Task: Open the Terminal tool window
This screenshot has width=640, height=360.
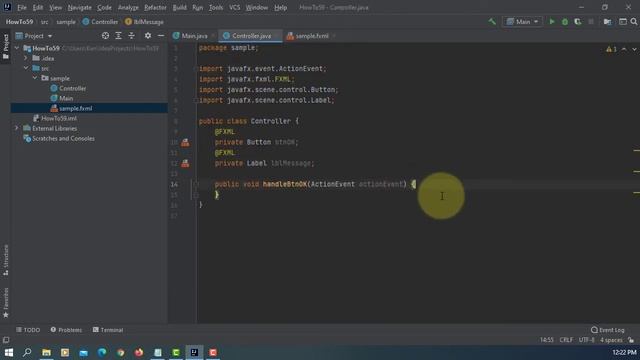Action: [x=108, y=330]
